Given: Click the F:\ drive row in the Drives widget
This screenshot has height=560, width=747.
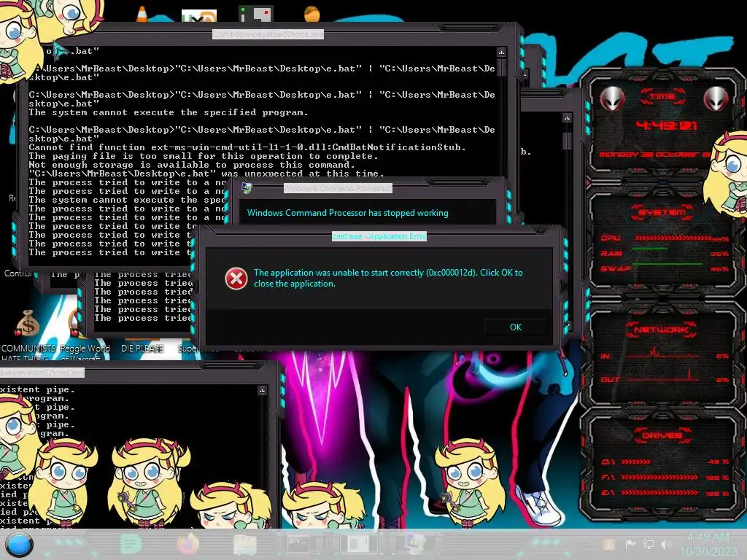Looking at the screenshot, I should 665,477.
